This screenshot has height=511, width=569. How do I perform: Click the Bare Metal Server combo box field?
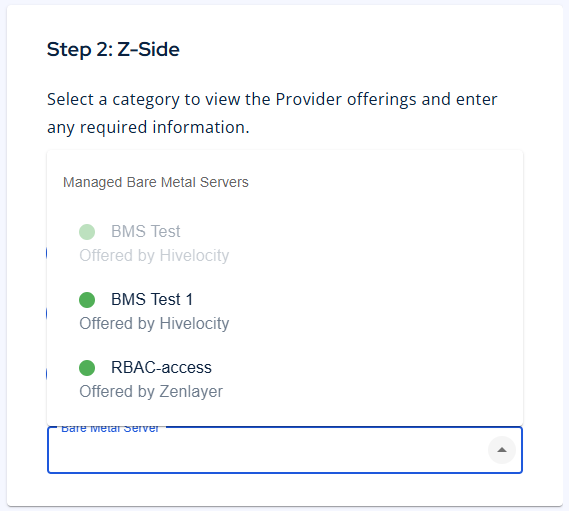(285, 450)
